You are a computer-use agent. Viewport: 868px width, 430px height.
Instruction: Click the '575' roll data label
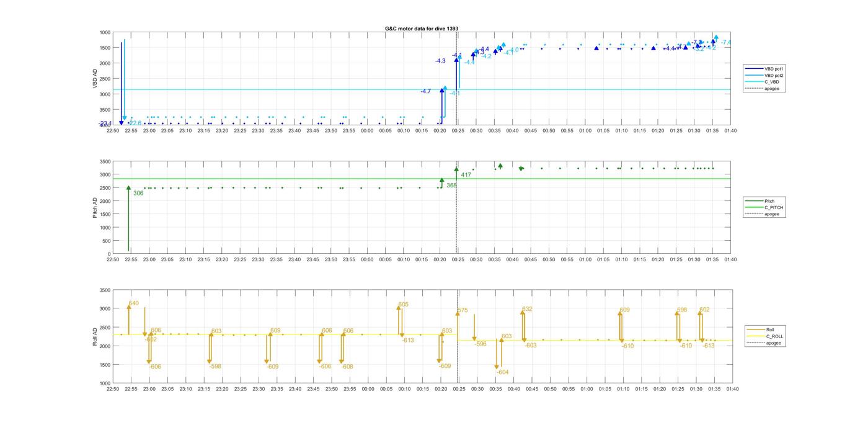(463, 310)
